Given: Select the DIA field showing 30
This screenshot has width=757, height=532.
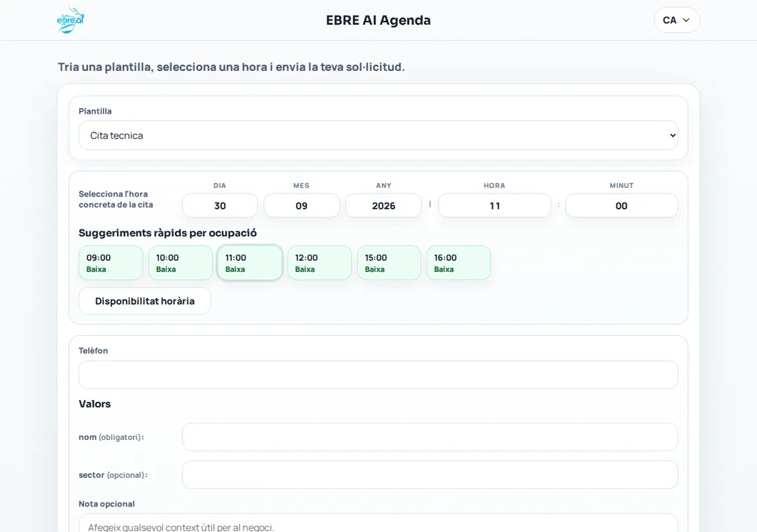Looking at the screenshot, I should coord(220,206).
